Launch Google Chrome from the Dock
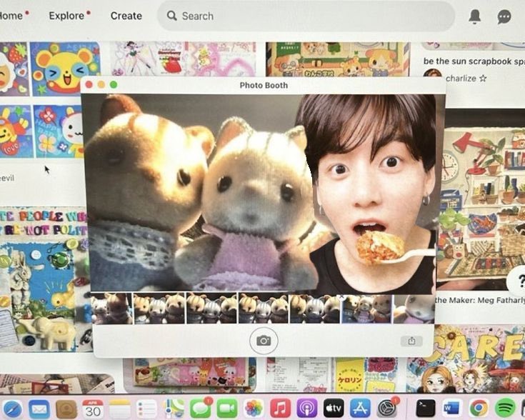The height and width of the screenshot is (420, 525). [x=479, y=409]
